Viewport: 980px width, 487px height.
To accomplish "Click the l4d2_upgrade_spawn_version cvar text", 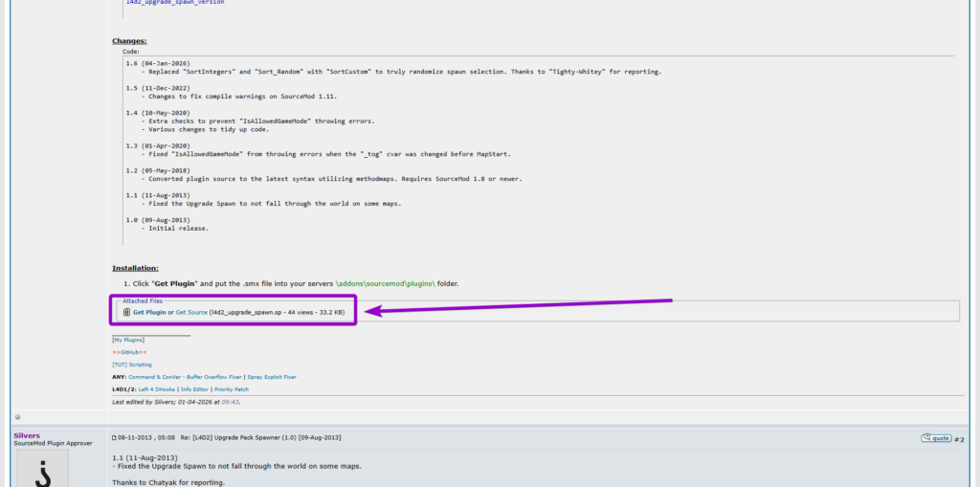I will pyautogui.click(x=175, y=3).
